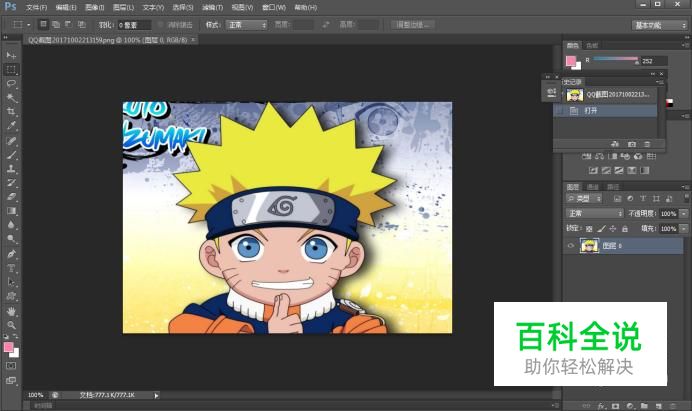Delete current state trash icon in History
Screen dimensions: 692x411
pyautogui.click(x=647, y=144)
